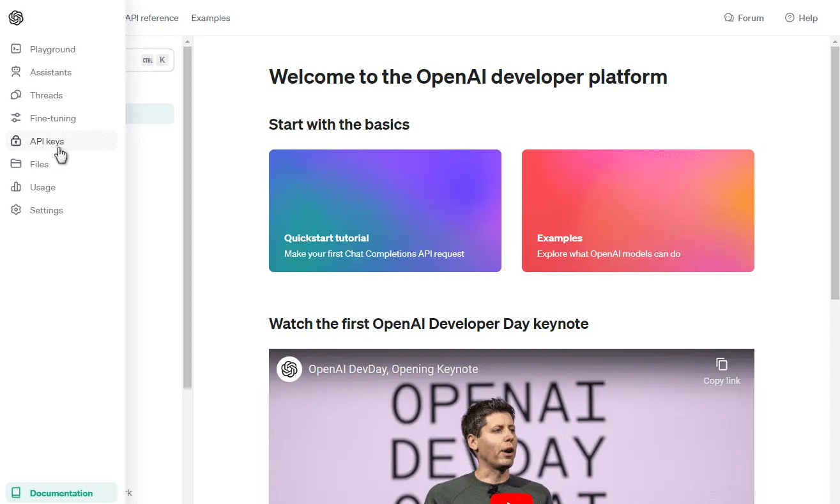
Task: Select the Assistants robot icon
Action: [x=17, y=72]
